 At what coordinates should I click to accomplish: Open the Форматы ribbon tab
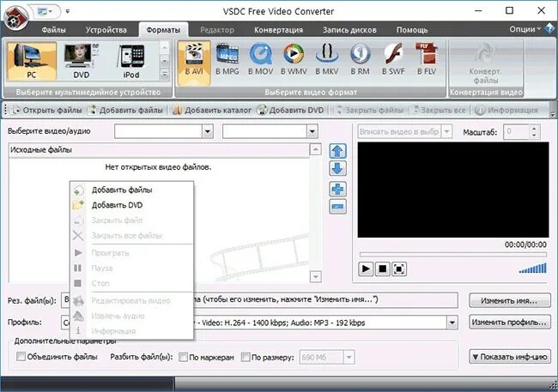coord(163,30)
